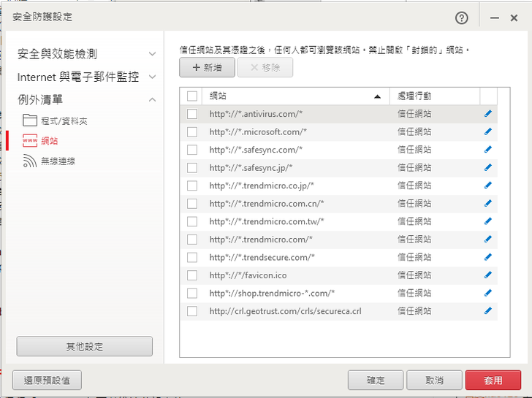The height and width of the screenshot is (398, 532).
Task: Check the trendsecure.com row checkbox
Action: pos(192,258)
